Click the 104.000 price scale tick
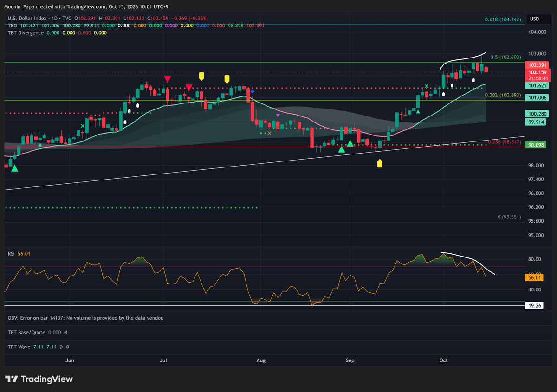This screenshot has height=392, width=557. (x=538, y=32)
